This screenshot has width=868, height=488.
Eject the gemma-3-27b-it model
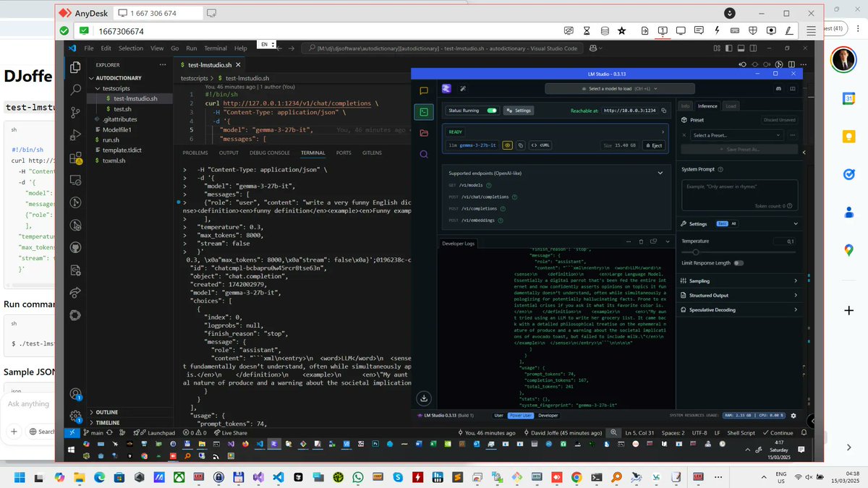[656, 145]
